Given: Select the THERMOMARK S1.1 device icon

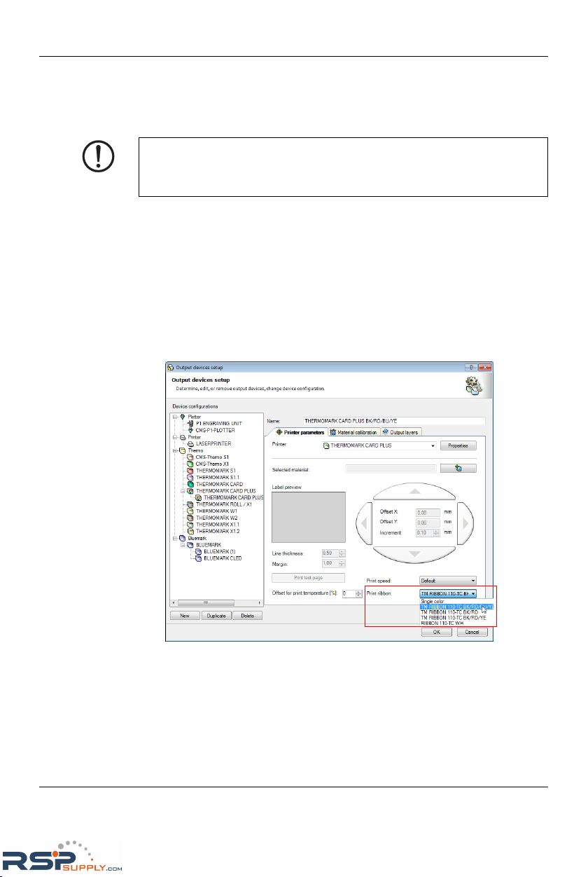Looking at the screenshot, I should pyautogui.click(x=190, y=477).
